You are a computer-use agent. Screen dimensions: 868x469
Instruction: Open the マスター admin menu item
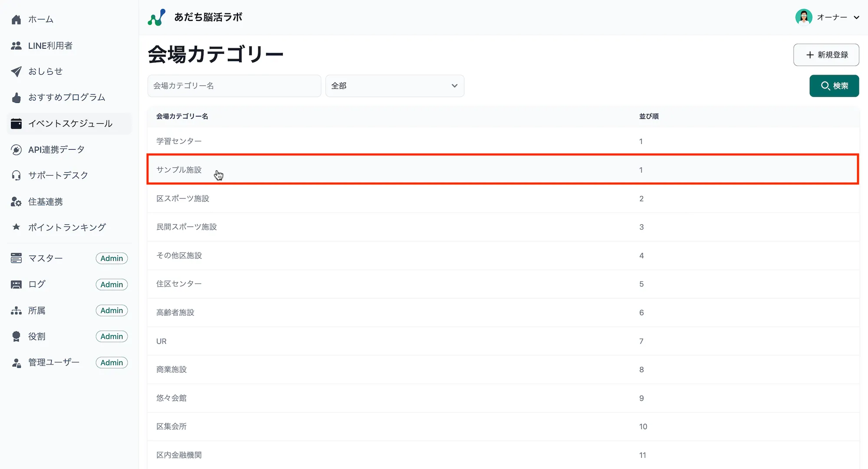pos(45,258)
